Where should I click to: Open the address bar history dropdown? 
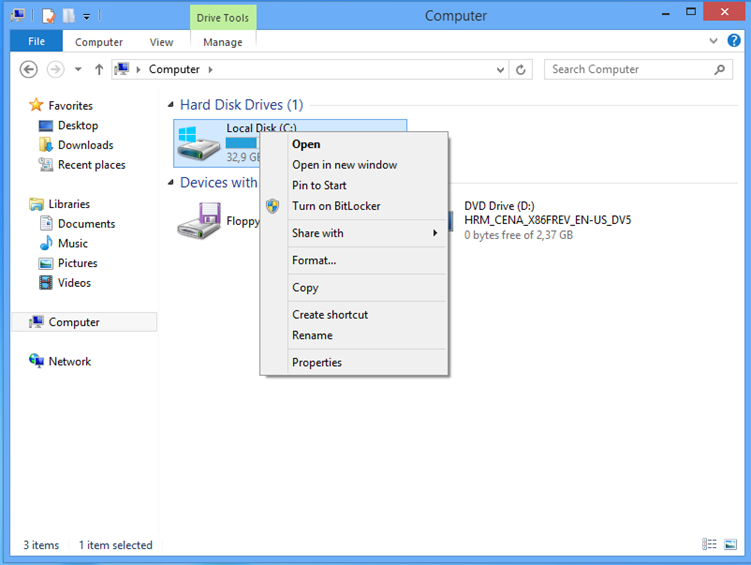pyautogui.click(x=500, y=70)
